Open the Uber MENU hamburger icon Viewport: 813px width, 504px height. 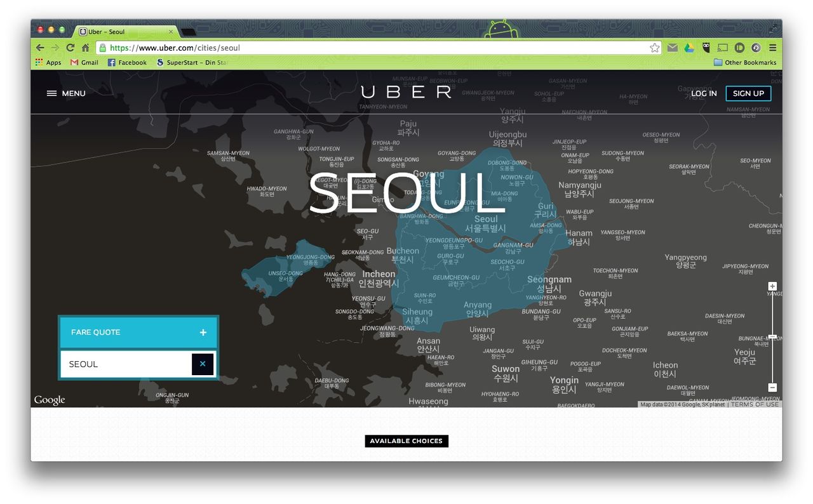[51, 93]
